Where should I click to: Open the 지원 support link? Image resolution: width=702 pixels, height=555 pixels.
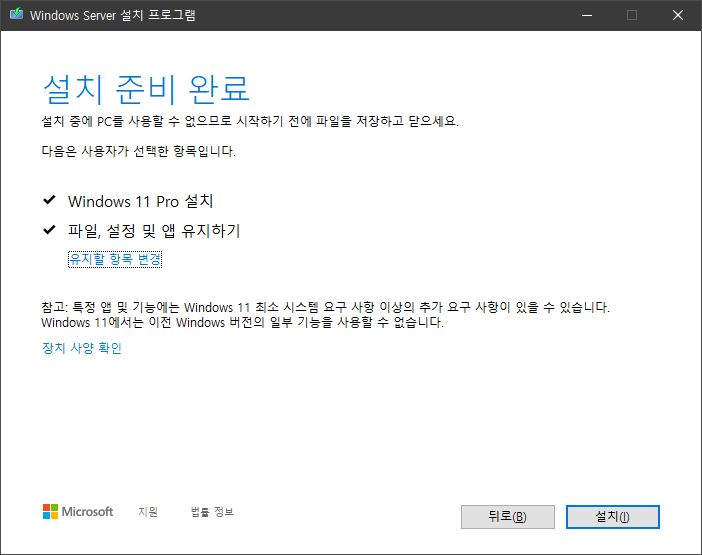pos(148,512)
